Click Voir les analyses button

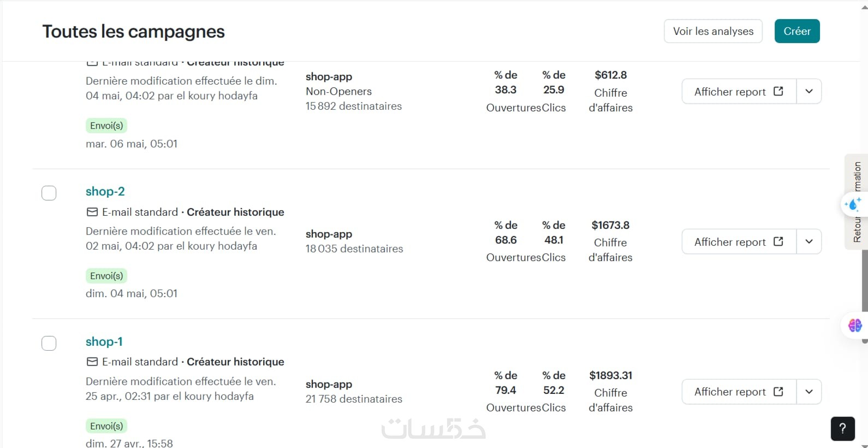(x=713, y=31)
